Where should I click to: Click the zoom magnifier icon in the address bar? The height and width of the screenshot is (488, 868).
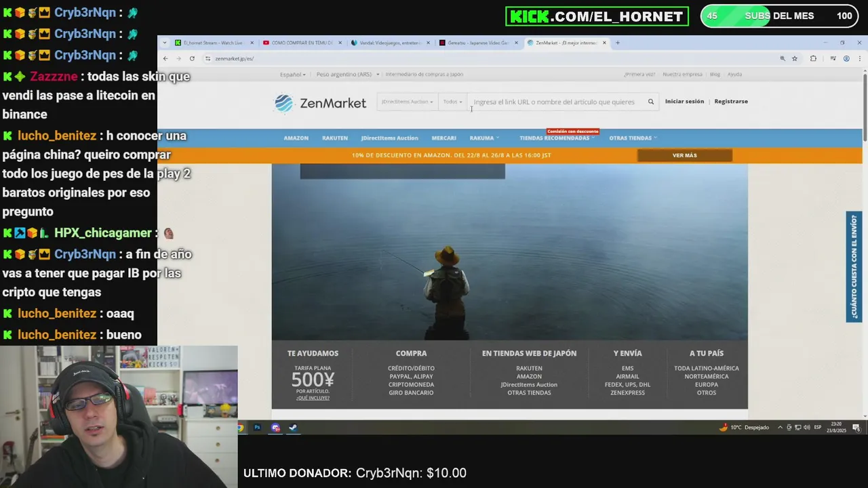point(783,58)
